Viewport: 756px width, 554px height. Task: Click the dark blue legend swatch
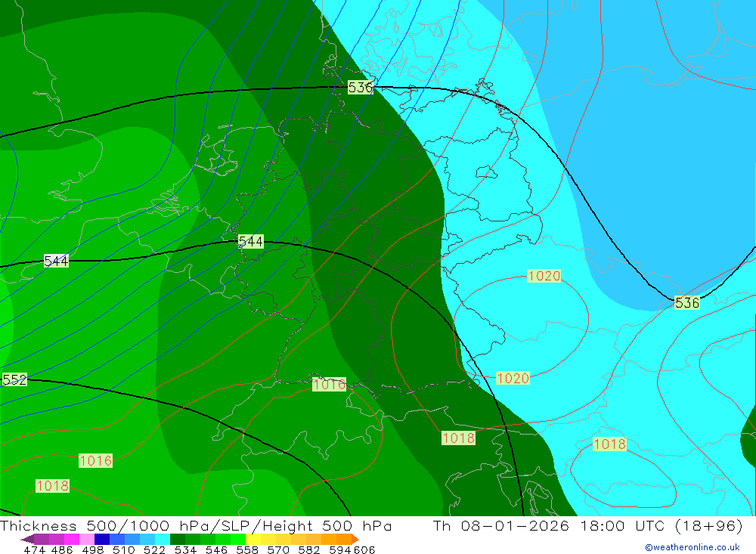coord(102,539)
